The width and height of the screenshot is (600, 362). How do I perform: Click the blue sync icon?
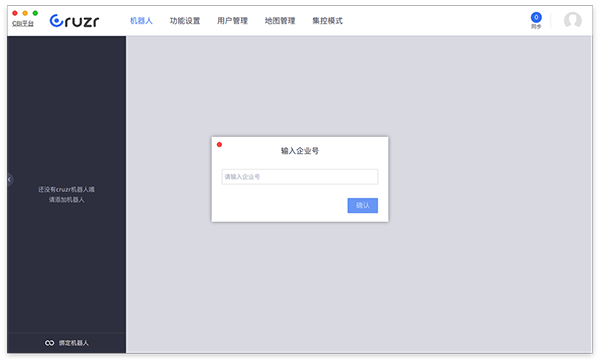(536, 17)
